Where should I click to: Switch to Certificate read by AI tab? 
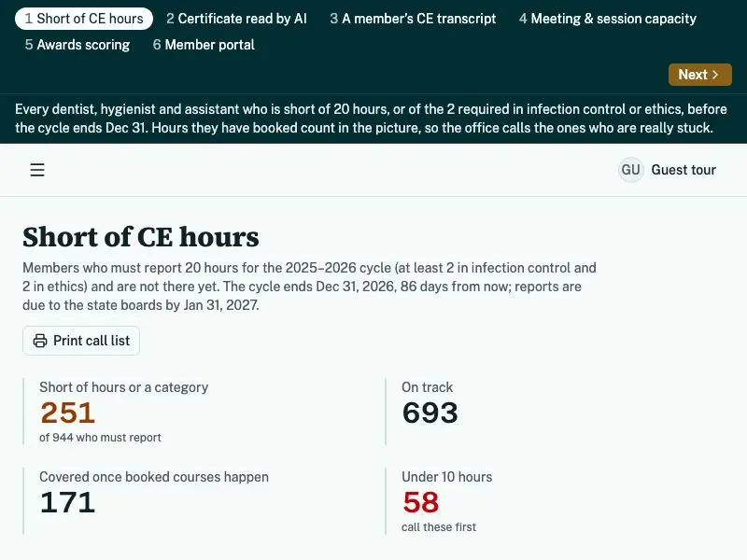coord(236,19)
